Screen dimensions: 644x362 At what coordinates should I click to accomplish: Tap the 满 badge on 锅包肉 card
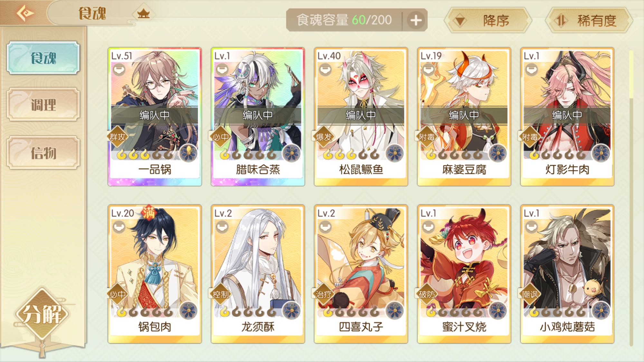[149, 212]
